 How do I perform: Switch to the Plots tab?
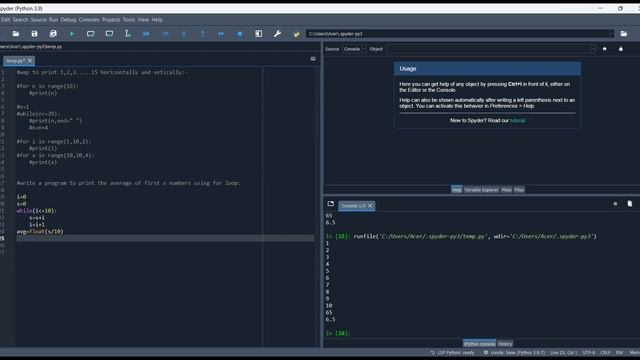tap(507, 190)
